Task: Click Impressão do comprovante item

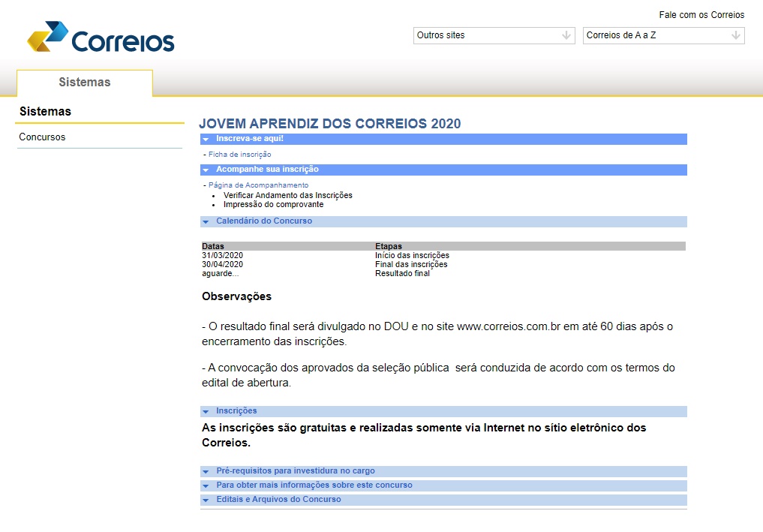Action: [x=274, y=204]
